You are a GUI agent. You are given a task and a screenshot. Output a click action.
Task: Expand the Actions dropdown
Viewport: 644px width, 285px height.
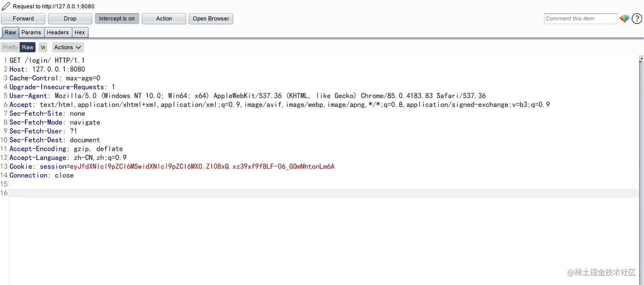click(68, 47)
